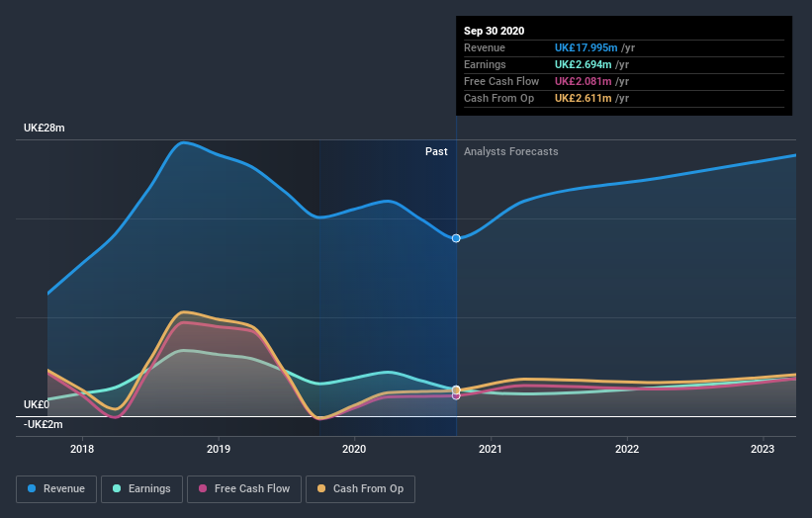Click the 2020 x-axis label
The image size is (812, 518).
tap(354, 449)
